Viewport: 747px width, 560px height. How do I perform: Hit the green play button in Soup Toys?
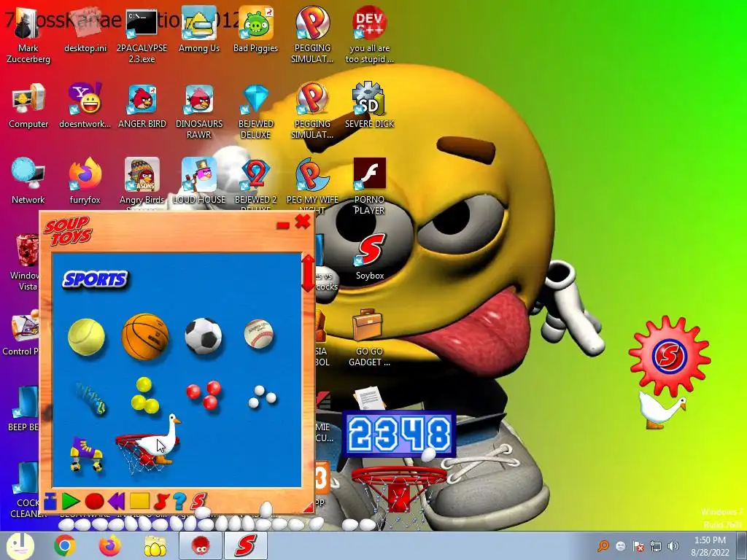pyautogui.click(x=71, y=501)
